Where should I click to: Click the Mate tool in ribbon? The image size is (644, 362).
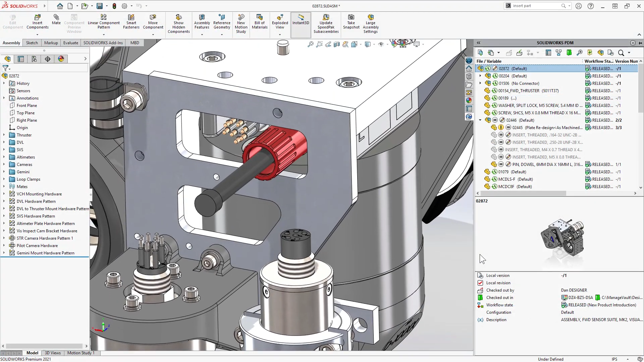[56, 19]
